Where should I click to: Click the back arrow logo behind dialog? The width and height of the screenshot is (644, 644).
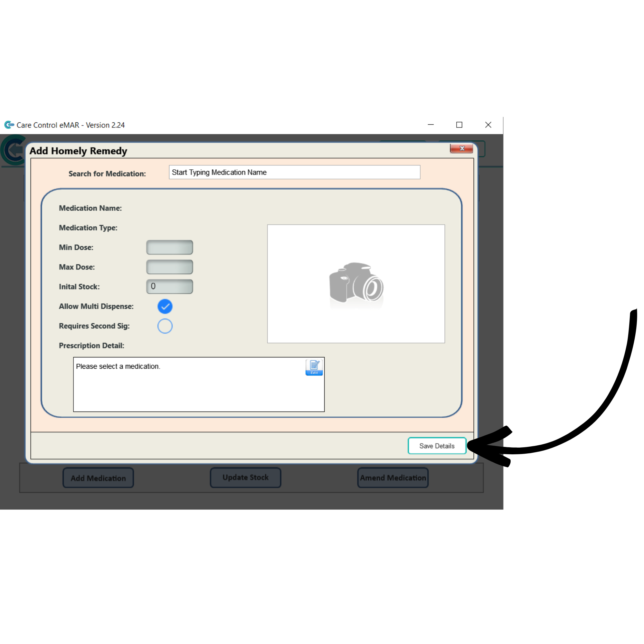[13, 150]
